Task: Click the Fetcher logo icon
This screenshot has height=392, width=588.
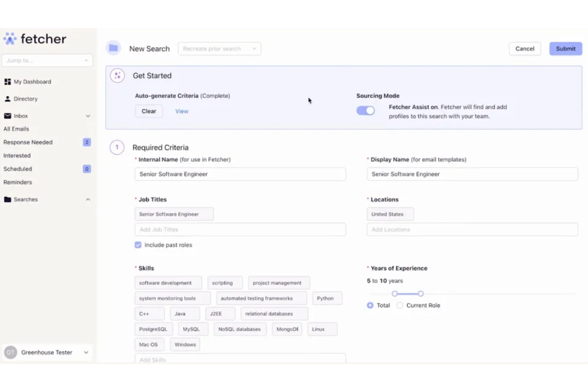Action: (x=10, y=39)
